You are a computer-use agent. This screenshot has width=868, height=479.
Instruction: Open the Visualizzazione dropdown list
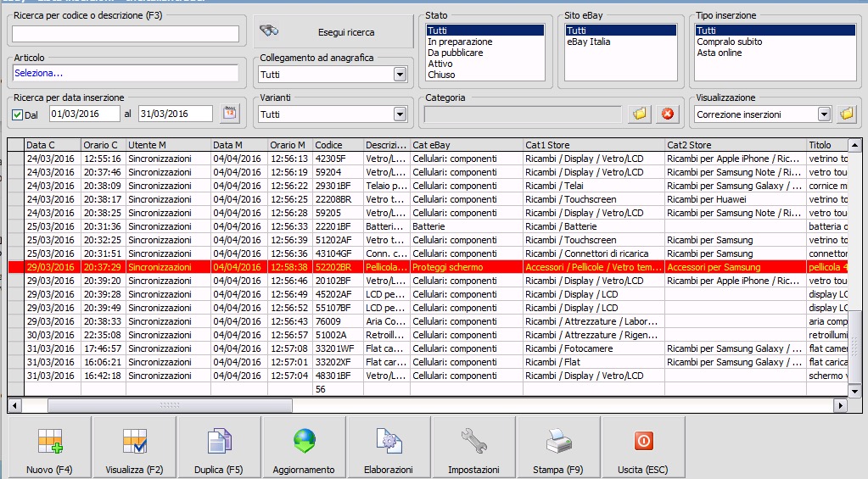tap(824, 114)
